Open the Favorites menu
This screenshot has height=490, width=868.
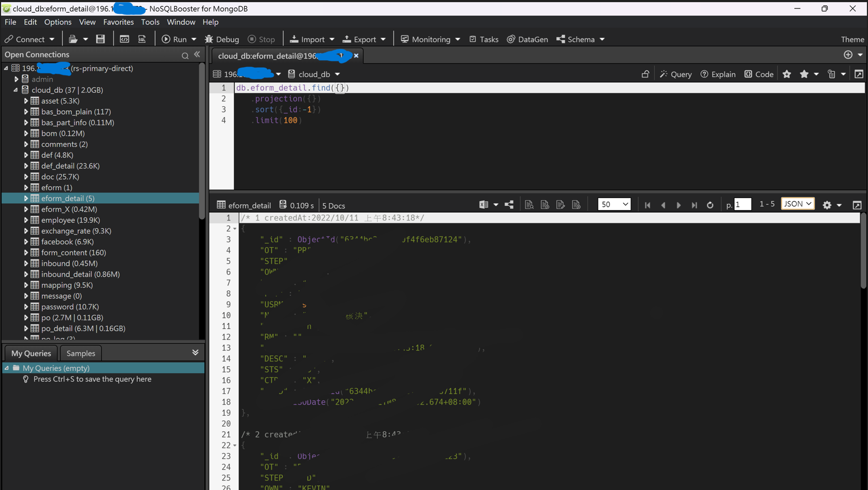(x=118, y=22)
